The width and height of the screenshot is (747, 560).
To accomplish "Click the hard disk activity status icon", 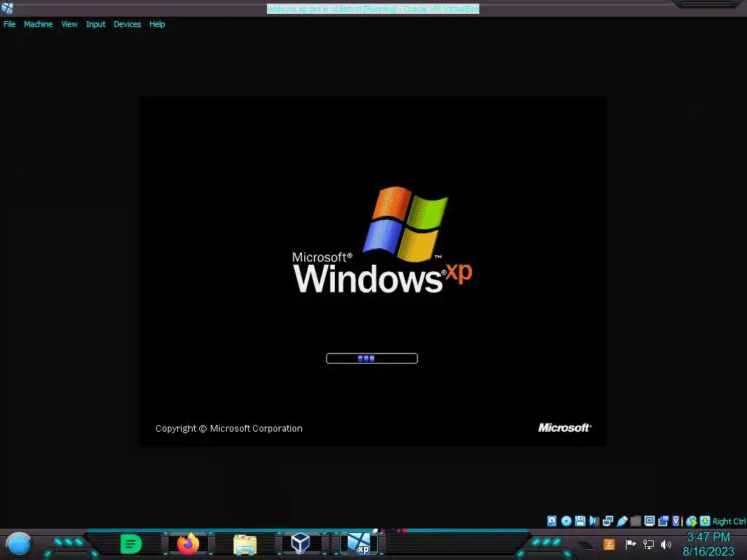I will point(551,521).
